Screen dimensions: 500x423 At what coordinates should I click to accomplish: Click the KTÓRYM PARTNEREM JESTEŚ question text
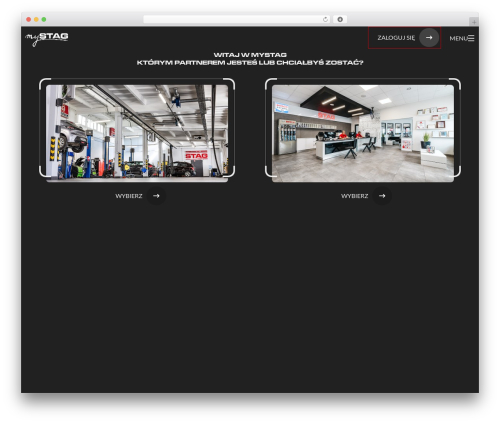click(x=250, y=62)
